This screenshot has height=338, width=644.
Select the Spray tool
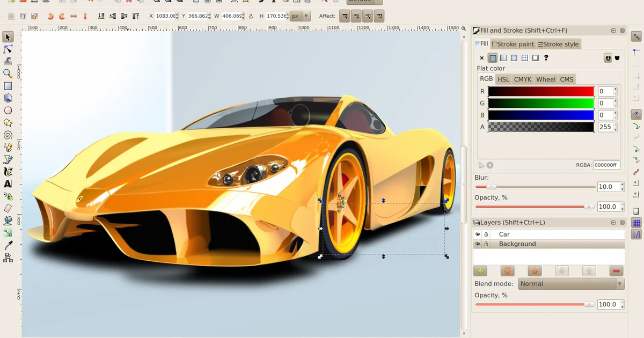click(8, 196)
